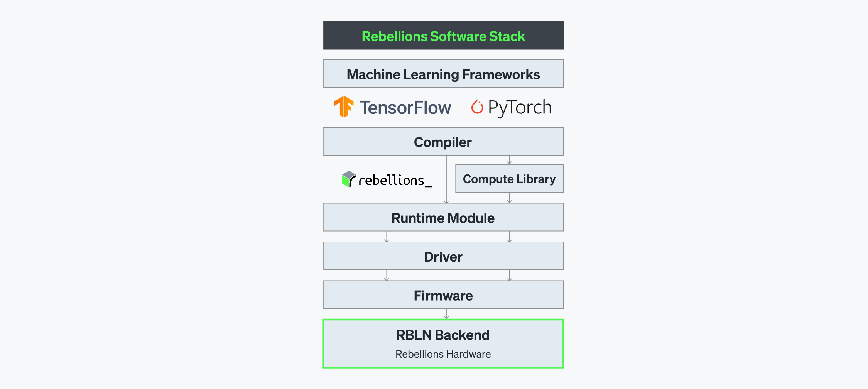Click the arrow from Firmware to RBLN Backend
Image resolution: width=868 pixels, height=389 pixels.
click(446, 314)
